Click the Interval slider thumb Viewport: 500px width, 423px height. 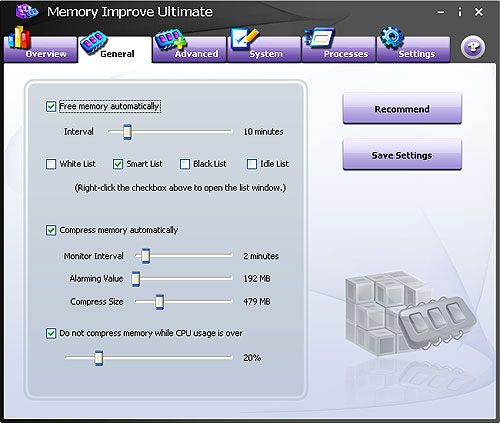point(127,132)
